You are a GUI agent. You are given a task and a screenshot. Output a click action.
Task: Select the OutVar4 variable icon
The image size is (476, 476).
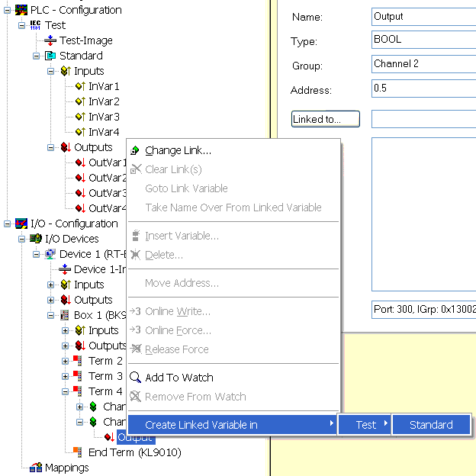click(x=80, y=208)
